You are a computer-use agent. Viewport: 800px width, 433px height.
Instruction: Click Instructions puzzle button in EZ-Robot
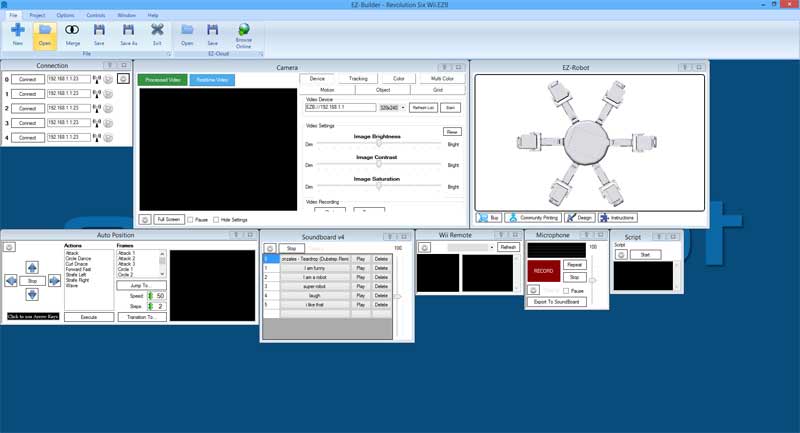point(617,218)
